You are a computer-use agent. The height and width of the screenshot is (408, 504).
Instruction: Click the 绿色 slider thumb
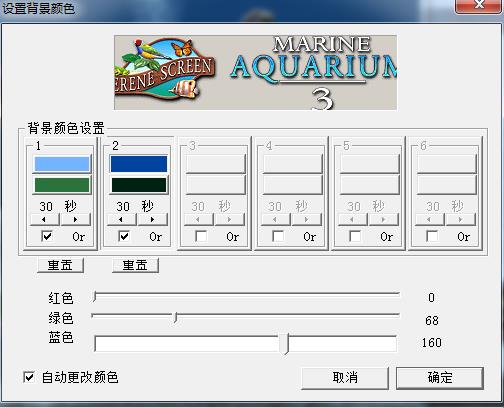tap(176, 317)
